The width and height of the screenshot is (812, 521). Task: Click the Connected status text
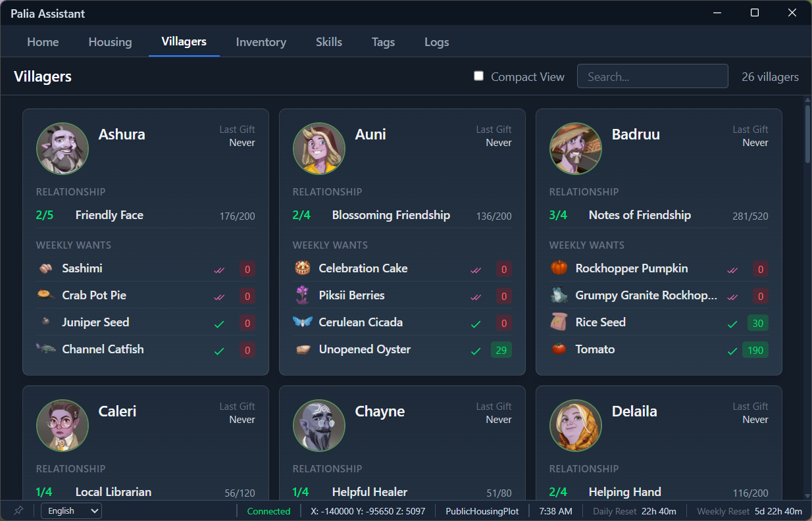coord(268,511)
